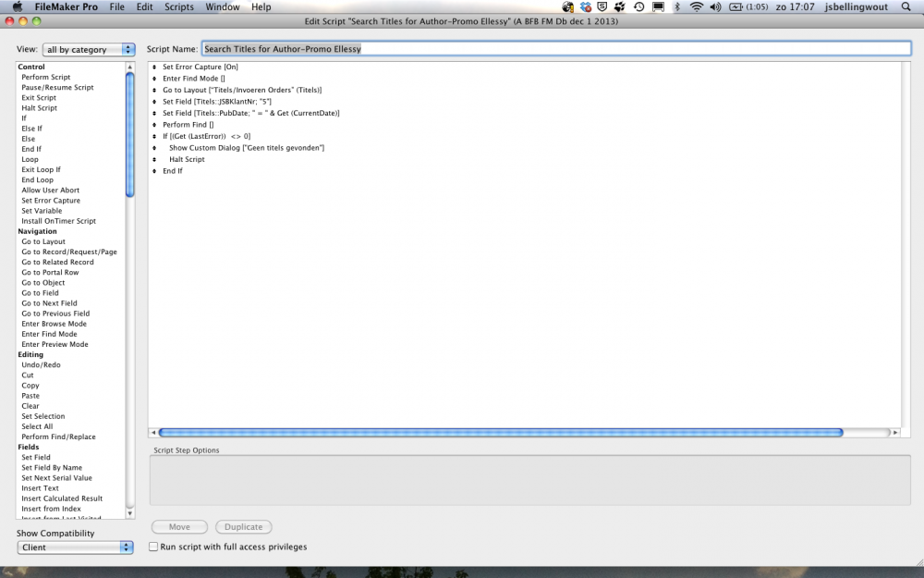Click the Wi-Fi status icon
This screenshot has width=924, height=578.
point(697,7)
